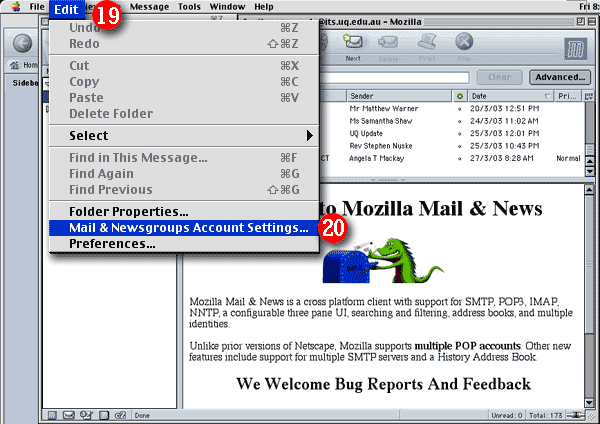Expand the Select submenu
The height and width of the screenshot is (424, 600).
pos(185,135)
